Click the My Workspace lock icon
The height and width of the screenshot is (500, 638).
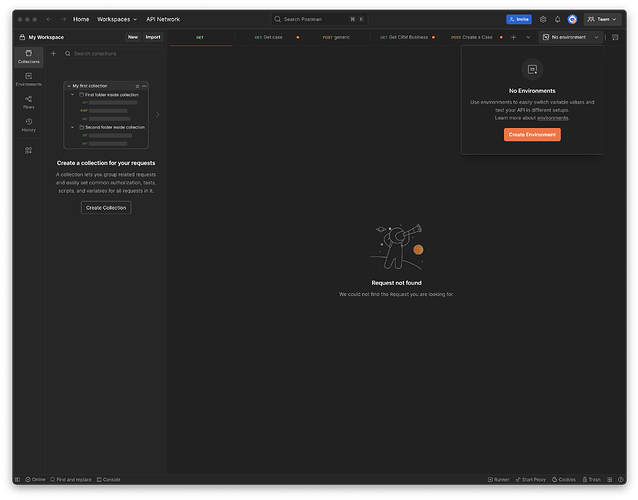pyautogui.click(x=22, y=37)
